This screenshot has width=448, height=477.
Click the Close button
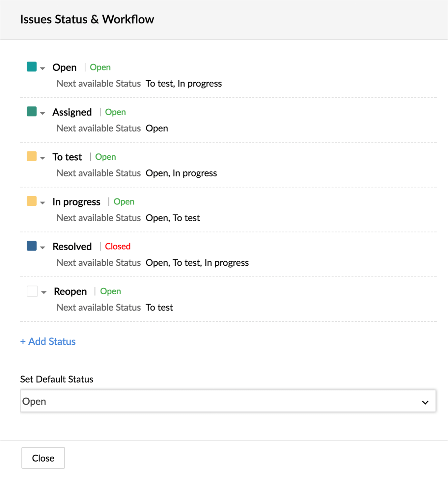(x=43, y=458)
